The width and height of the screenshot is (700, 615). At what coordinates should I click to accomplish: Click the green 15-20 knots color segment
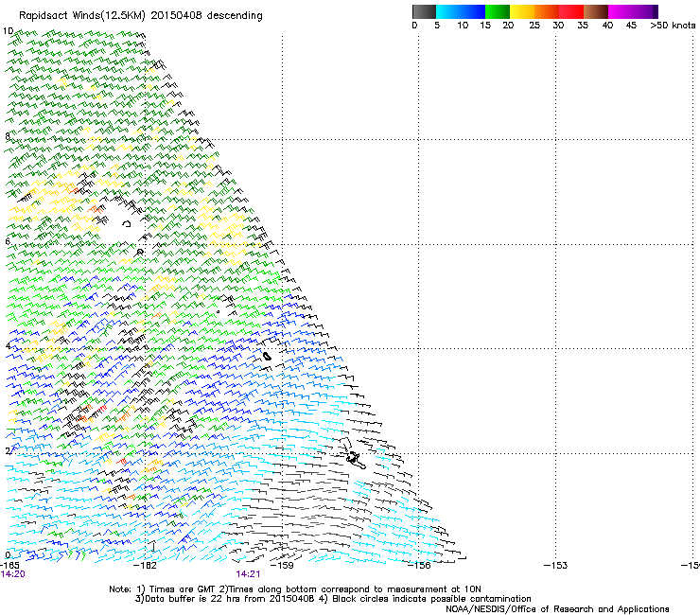498,11
